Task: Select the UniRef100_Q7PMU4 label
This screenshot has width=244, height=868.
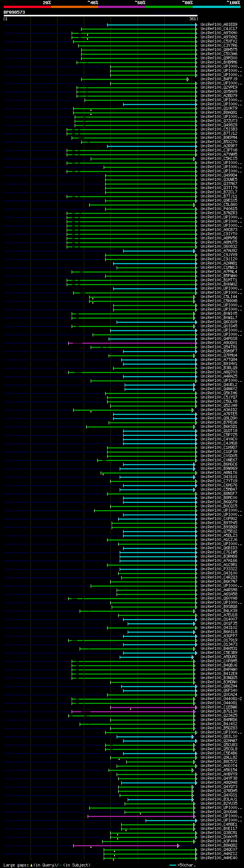Action: (x=219, y=356)
